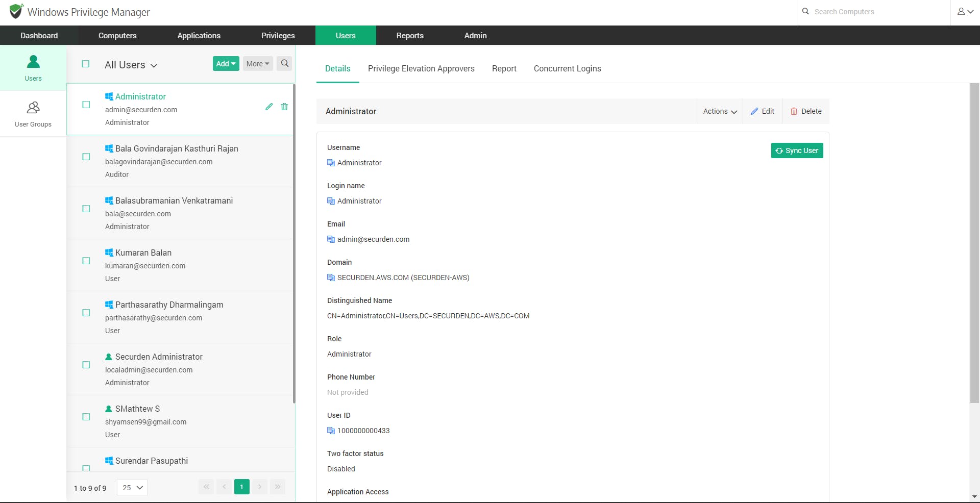Image resolution: width=980 pixels, height=503 pixels.
Task: Click Windows icon beside Balasubramanian Venkatramani
Action: coord(109,200)
